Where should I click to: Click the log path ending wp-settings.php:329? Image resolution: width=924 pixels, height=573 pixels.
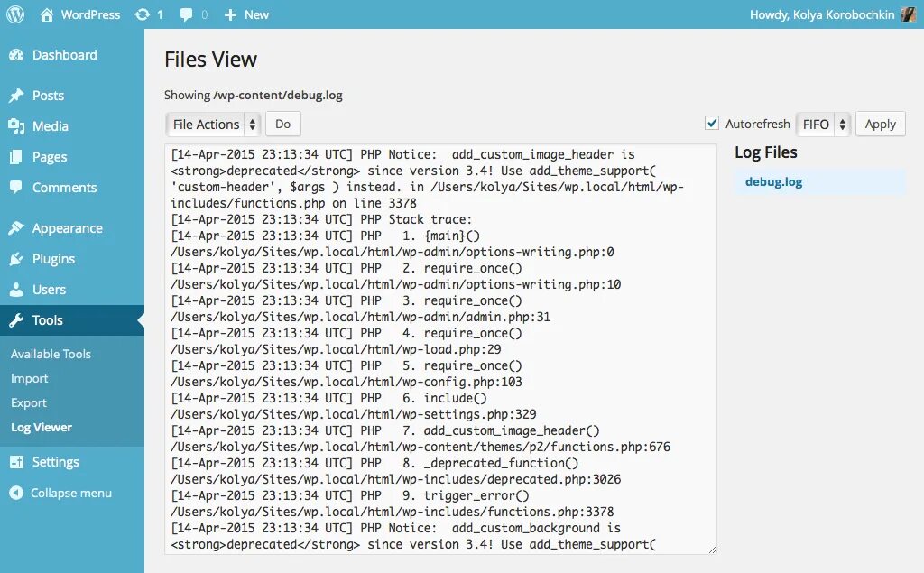pos(353,414)
